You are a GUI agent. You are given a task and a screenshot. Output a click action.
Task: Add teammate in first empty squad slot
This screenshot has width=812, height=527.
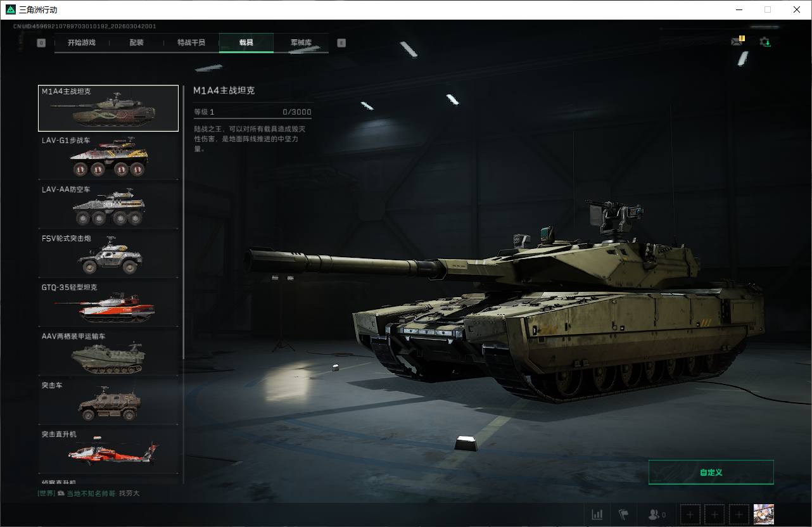click(690, 514)
